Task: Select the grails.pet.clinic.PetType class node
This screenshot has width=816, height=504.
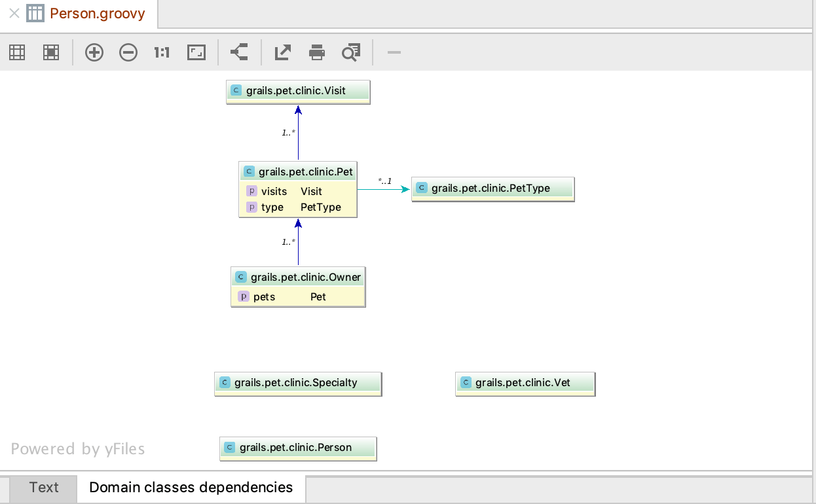Action: [x=492, y=187]
